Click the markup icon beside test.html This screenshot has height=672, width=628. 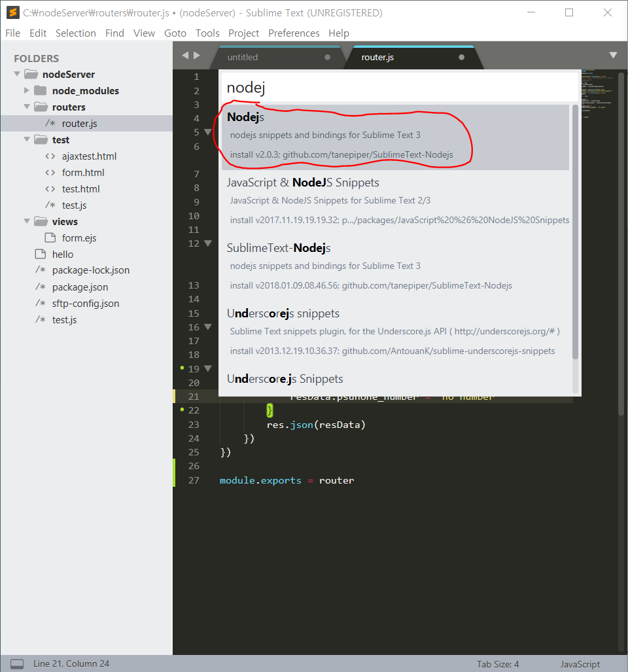tap(50, 188)
